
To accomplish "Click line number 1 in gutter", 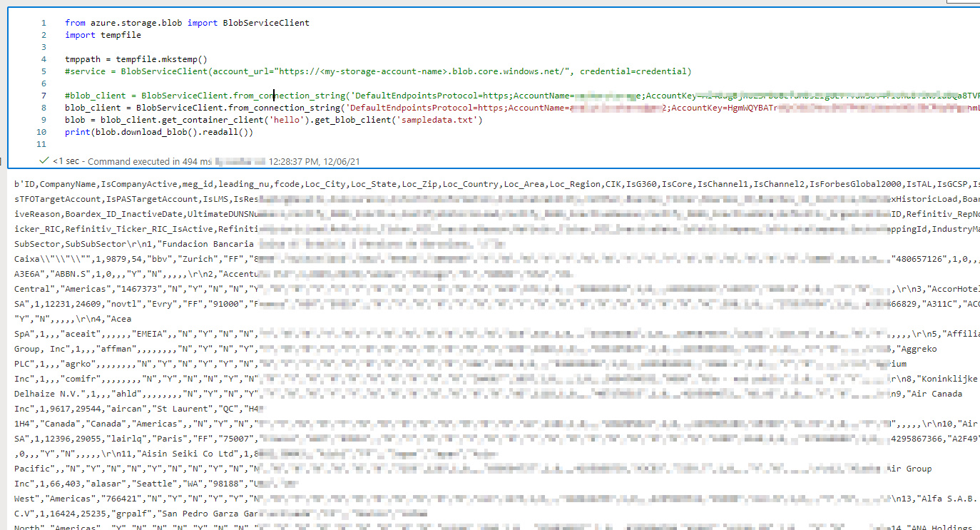I will click(44, 23).
